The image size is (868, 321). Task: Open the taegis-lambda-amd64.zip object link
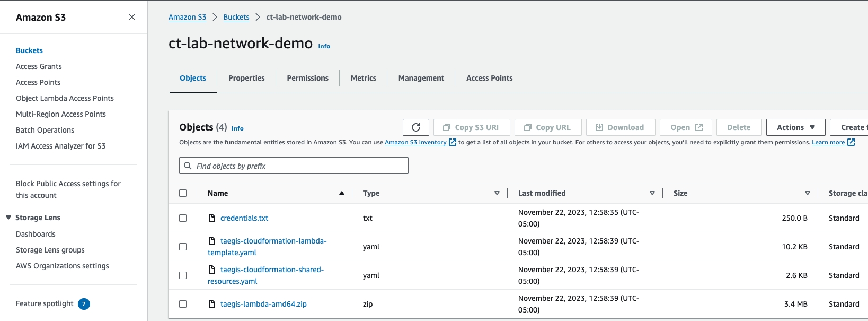pyautogui.click(x=263, y=304)
